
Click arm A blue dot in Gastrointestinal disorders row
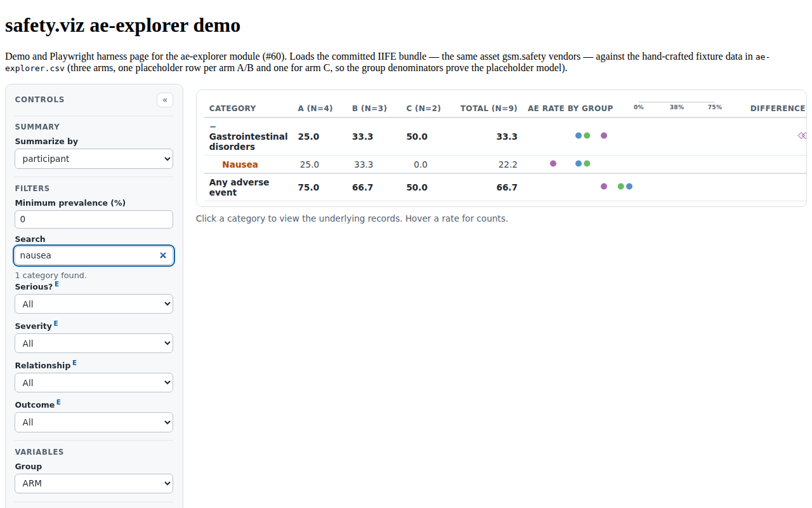click(579, 135)
